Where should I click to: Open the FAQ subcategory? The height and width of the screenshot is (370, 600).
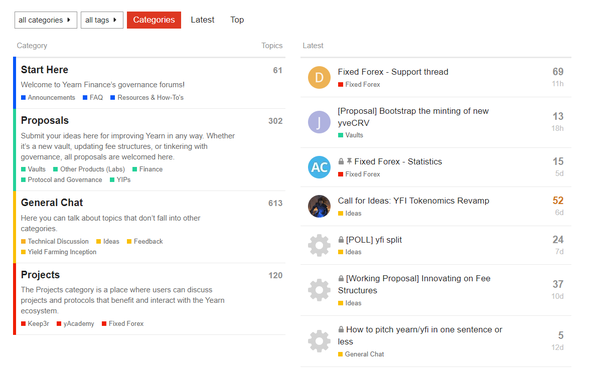(x=93, y=98)
